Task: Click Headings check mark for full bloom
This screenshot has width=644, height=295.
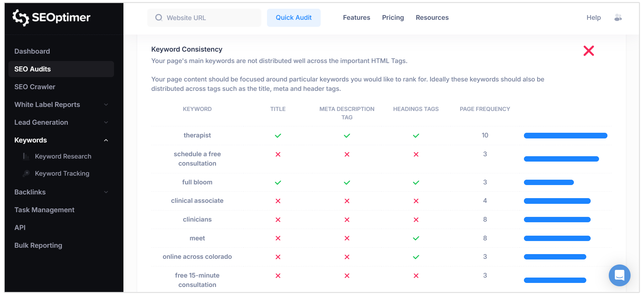Action: (x=416, y=182)
